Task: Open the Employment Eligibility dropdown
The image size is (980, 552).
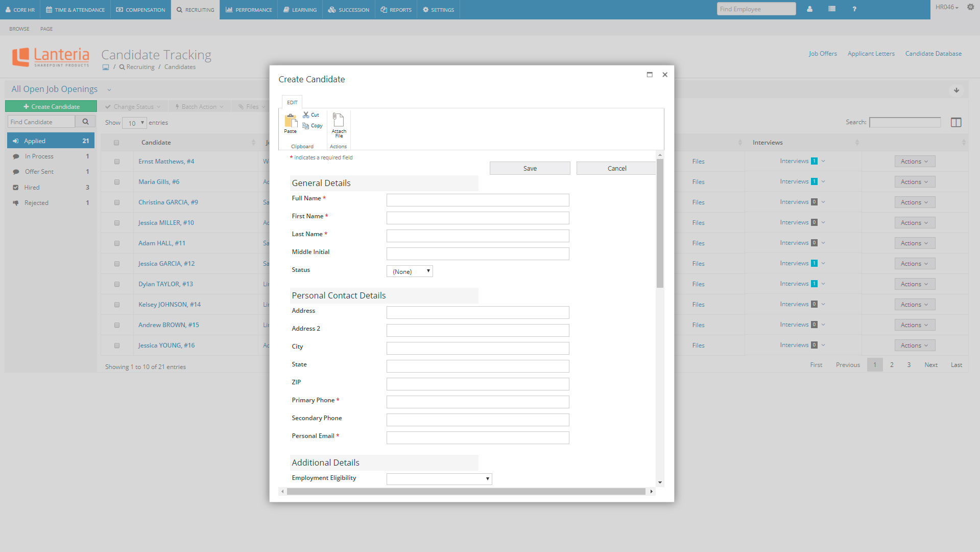Action: (439, 479)
